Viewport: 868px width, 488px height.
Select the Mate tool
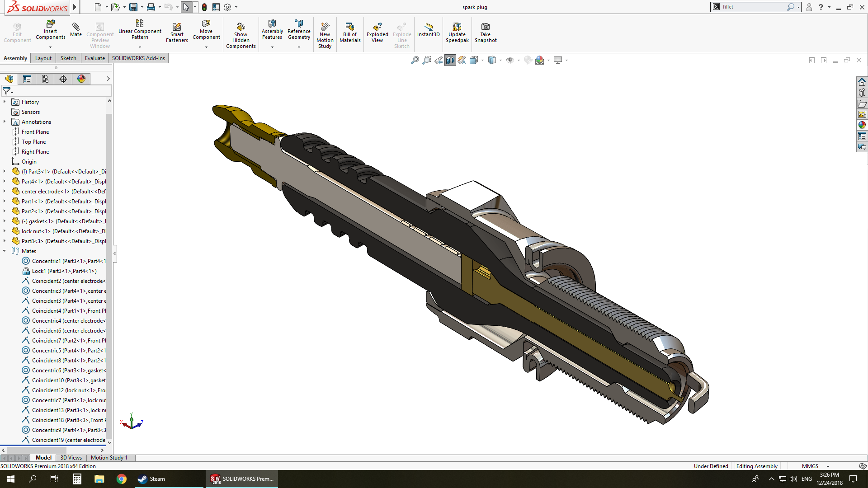tap(76, 30)
